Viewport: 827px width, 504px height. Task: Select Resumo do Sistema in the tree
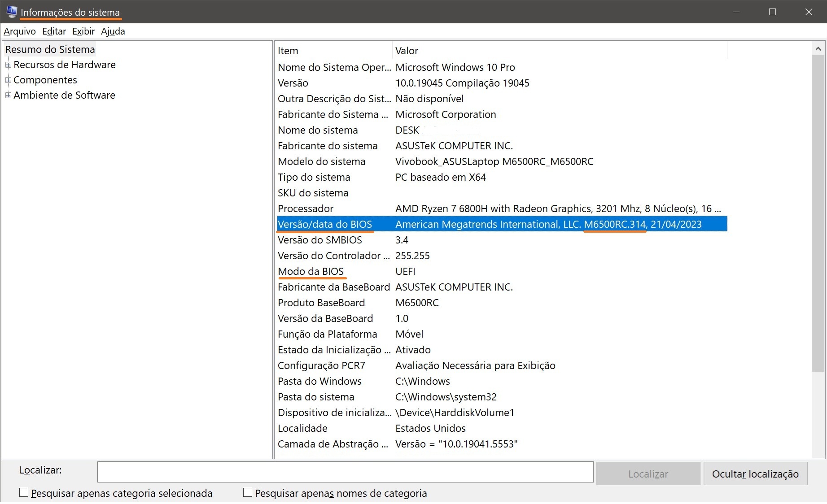point(50,49)
